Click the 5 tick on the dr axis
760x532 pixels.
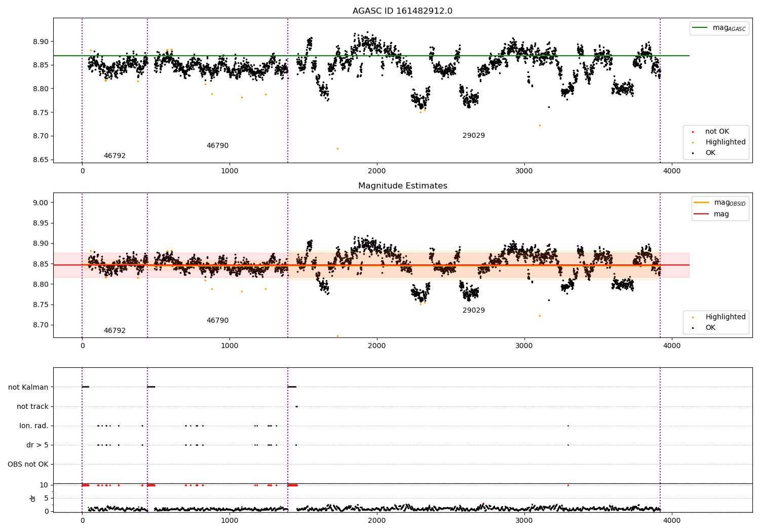(46, 498)
